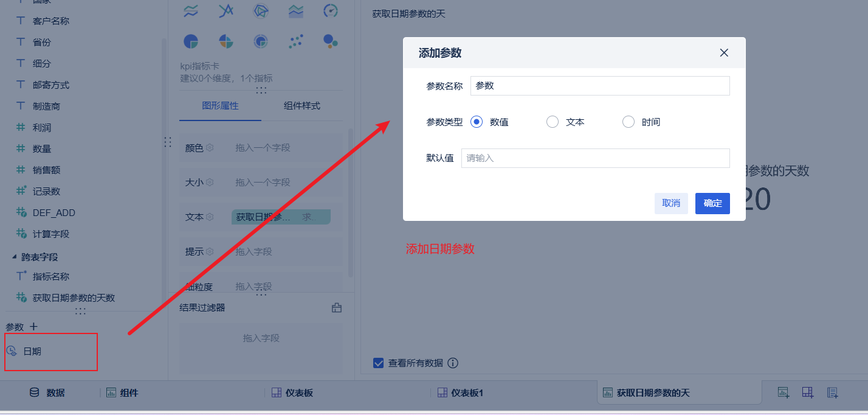Click the add report icon at bottom right

coord(833,392)
